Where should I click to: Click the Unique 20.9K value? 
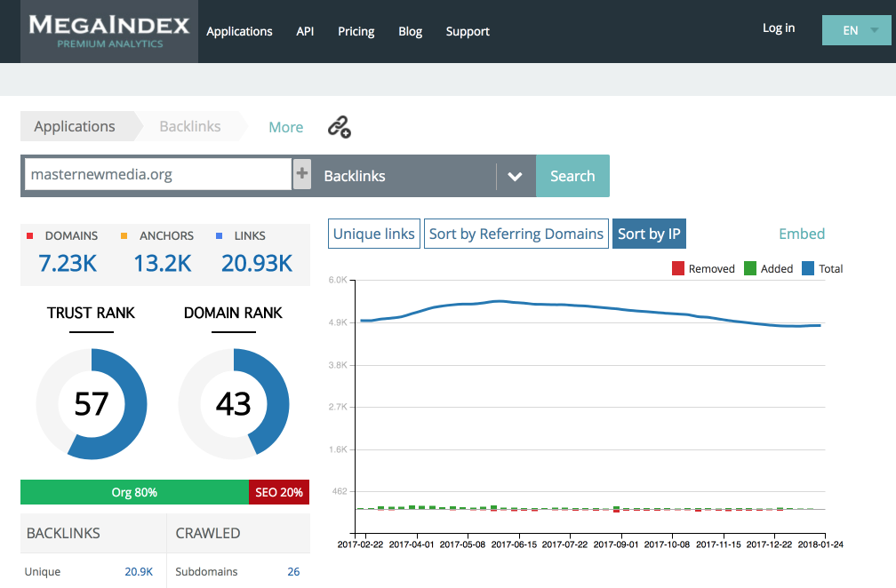pos(139,571)
